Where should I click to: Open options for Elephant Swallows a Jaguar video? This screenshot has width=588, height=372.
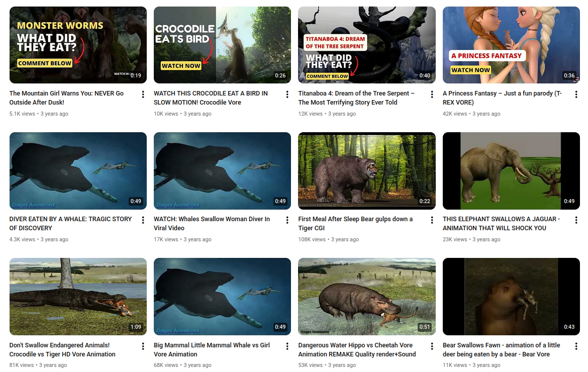tap(576, 220)
